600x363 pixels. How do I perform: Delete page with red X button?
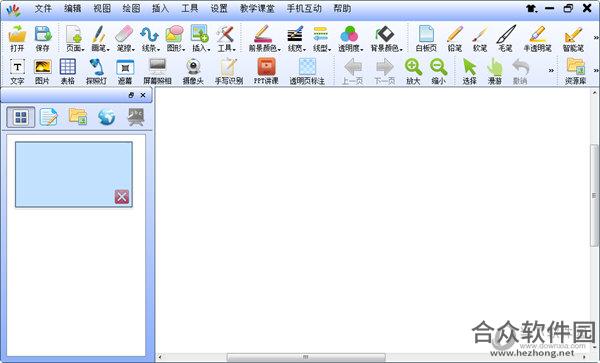point(122,197)
